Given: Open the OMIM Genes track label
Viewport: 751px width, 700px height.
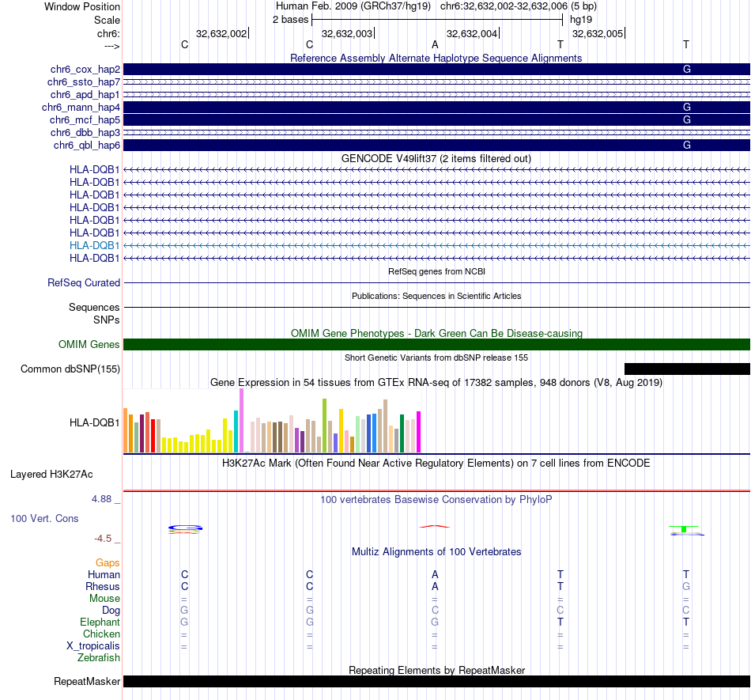Looking at the screenshot, I should pyautogui.click(x=89, y=345).
